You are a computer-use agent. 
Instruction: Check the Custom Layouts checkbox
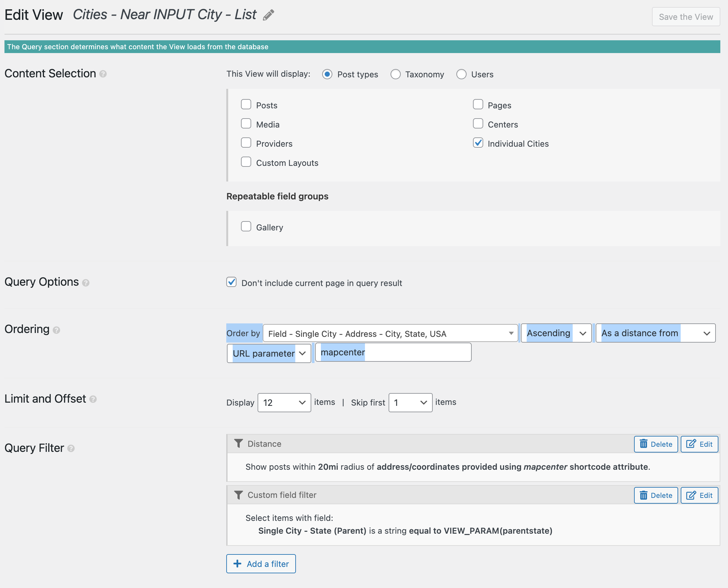pyautogui.click(x=246, y=162)
